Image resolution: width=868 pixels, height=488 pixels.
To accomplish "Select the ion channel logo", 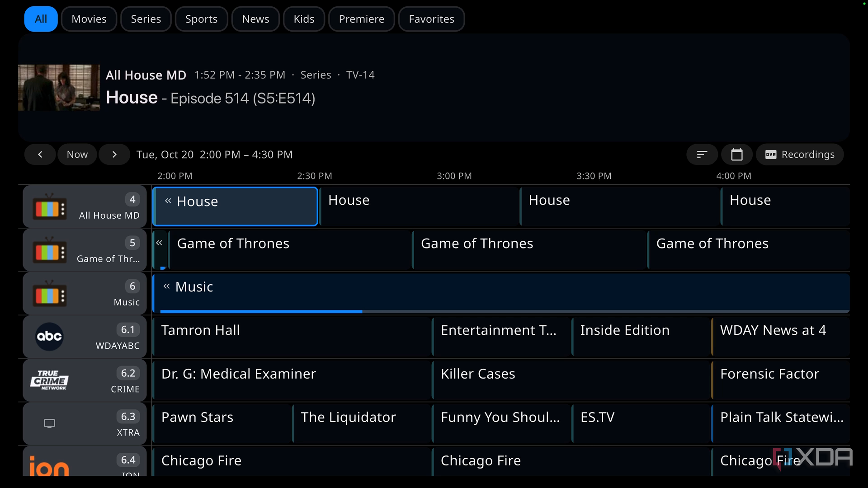I will pos(49,465).
